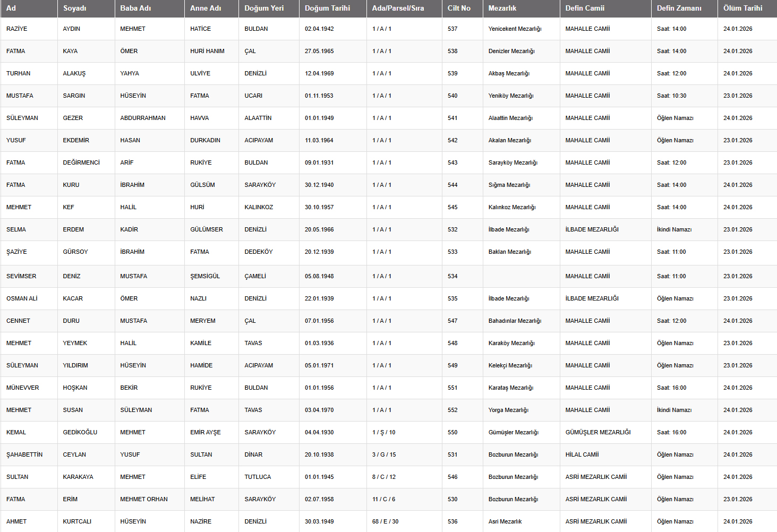This screenshot has height=532, width=777.
Task: Click the Soyadı column header
Action: (x=75, y=8)
